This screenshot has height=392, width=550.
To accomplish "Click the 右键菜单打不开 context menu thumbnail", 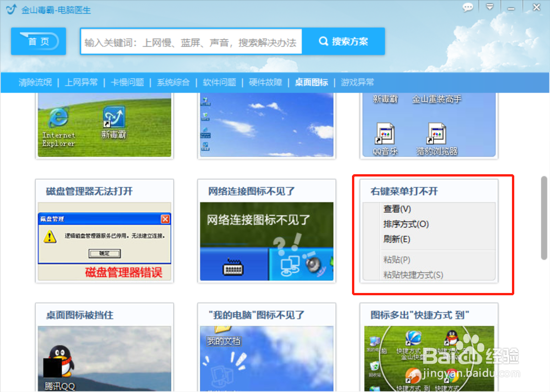I will (x=429, y=241).
